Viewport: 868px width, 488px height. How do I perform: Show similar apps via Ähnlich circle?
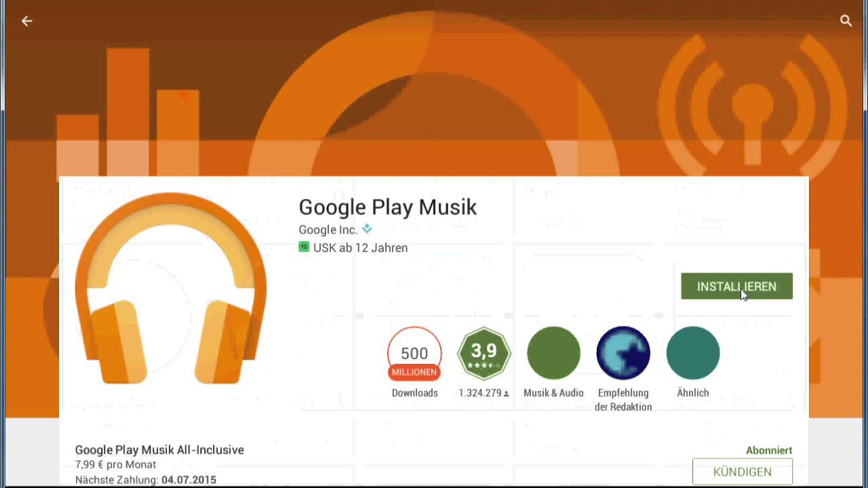(x=693, y=353)
